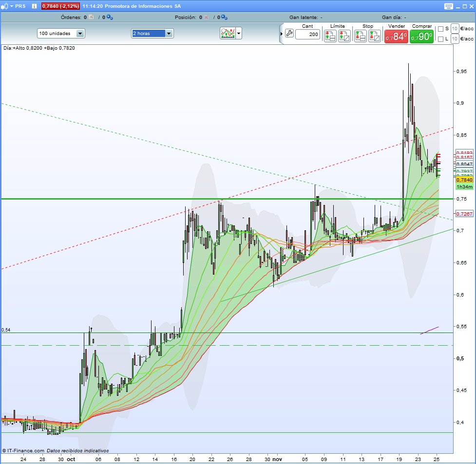Collapse the trading panel arrow
The image size is (476, 464).
[282, 34]
